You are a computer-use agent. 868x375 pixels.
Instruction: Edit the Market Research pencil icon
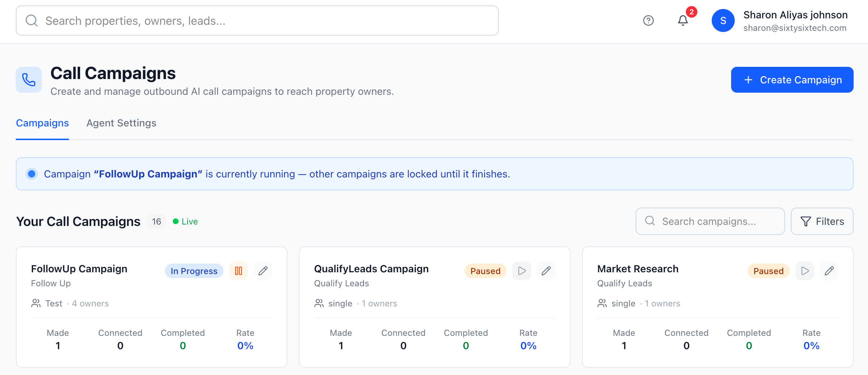point(829,271)
